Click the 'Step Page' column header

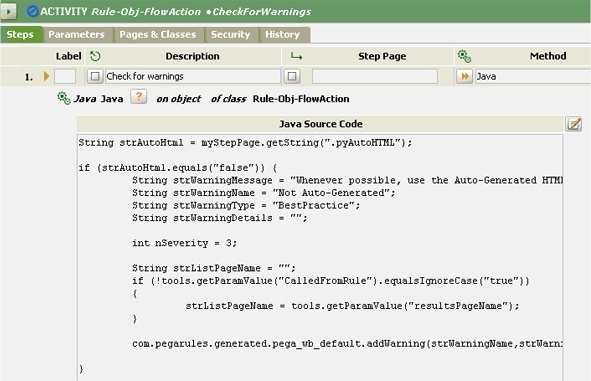coord(382,56)
